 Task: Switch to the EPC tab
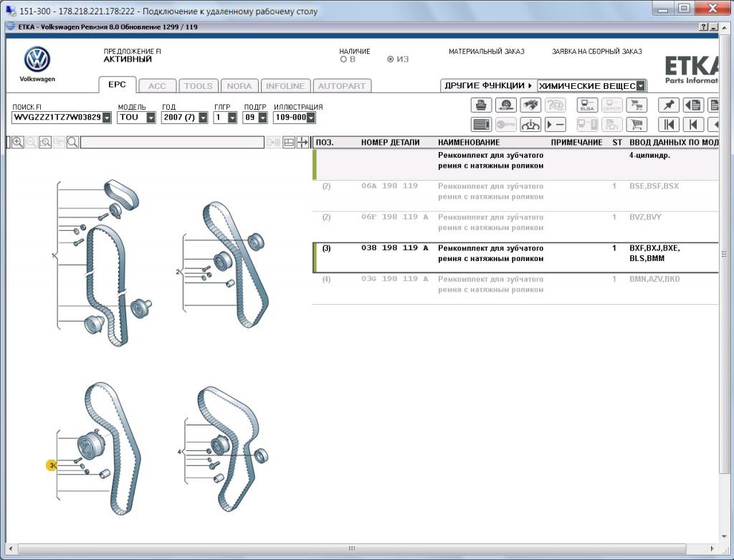pos(117,85)
